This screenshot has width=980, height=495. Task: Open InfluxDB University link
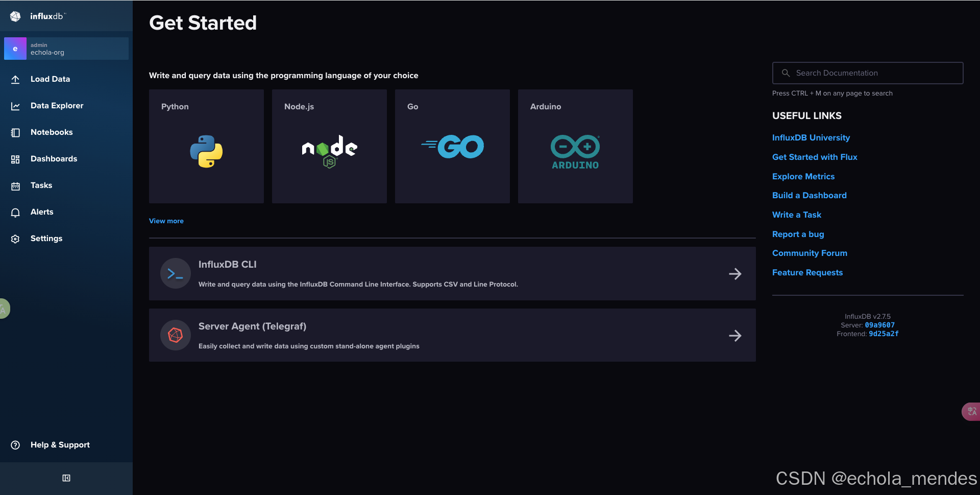811,138
